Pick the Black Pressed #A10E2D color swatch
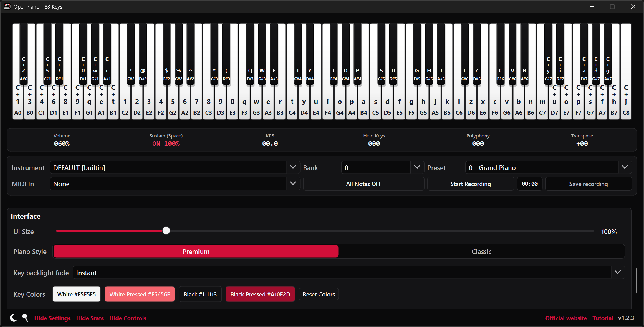The height and width of the screenshot is (327, 644). (260, 294)
